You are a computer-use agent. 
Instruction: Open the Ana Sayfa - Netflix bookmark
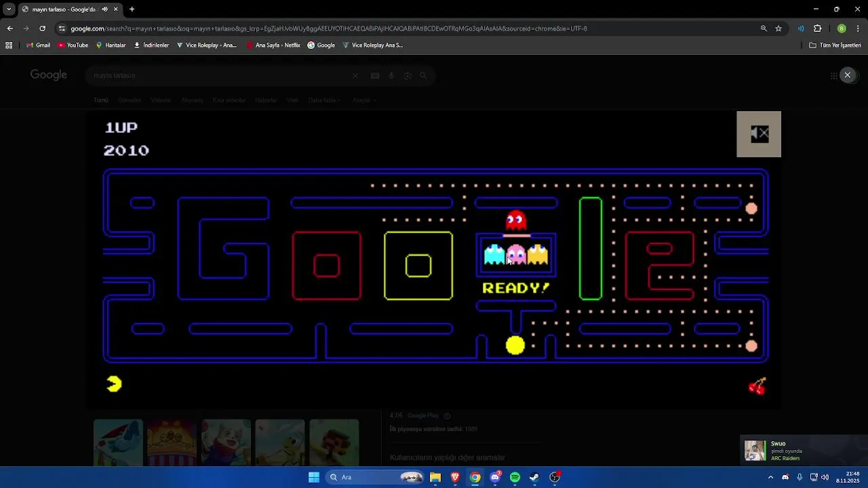coord(273,45)
